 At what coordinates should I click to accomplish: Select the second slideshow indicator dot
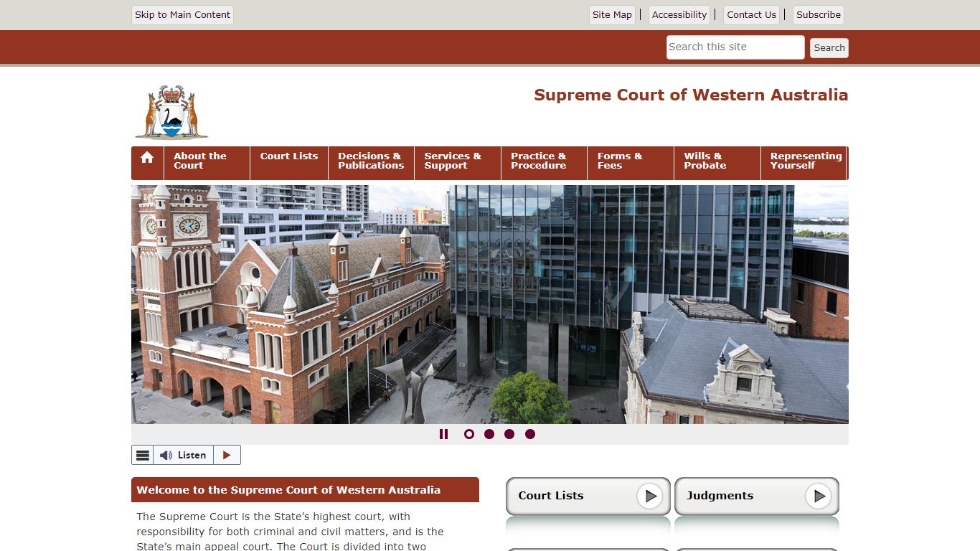(x=489, y=434)
